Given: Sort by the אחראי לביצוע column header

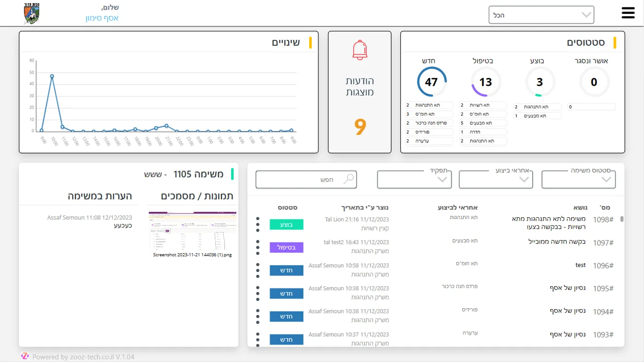Looking at the screenshot, I should pyautogui.click(x=458, y=208).
